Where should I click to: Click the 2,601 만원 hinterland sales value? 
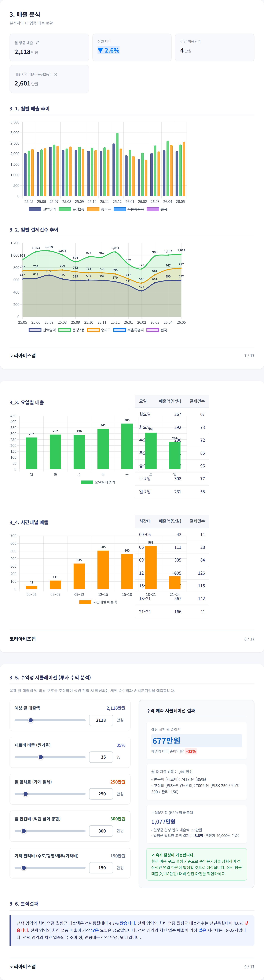point(26,83)
